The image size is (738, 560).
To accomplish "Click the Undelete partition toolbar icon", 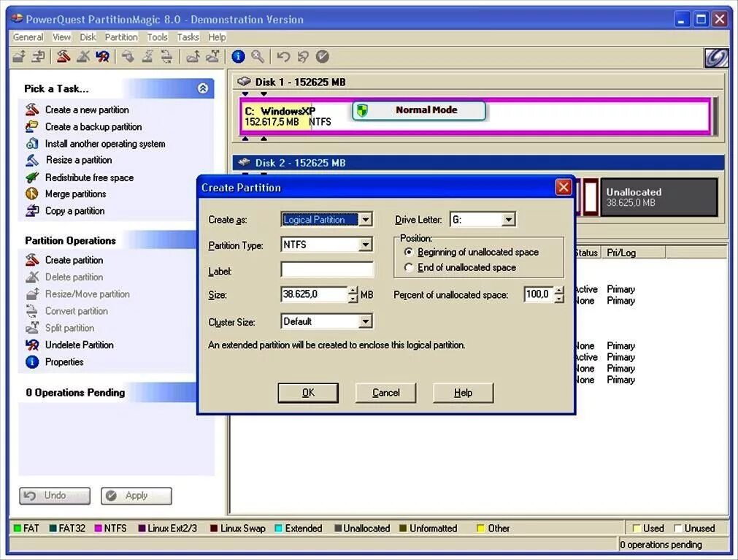I will pyautogui.click(x=103, y=57).
